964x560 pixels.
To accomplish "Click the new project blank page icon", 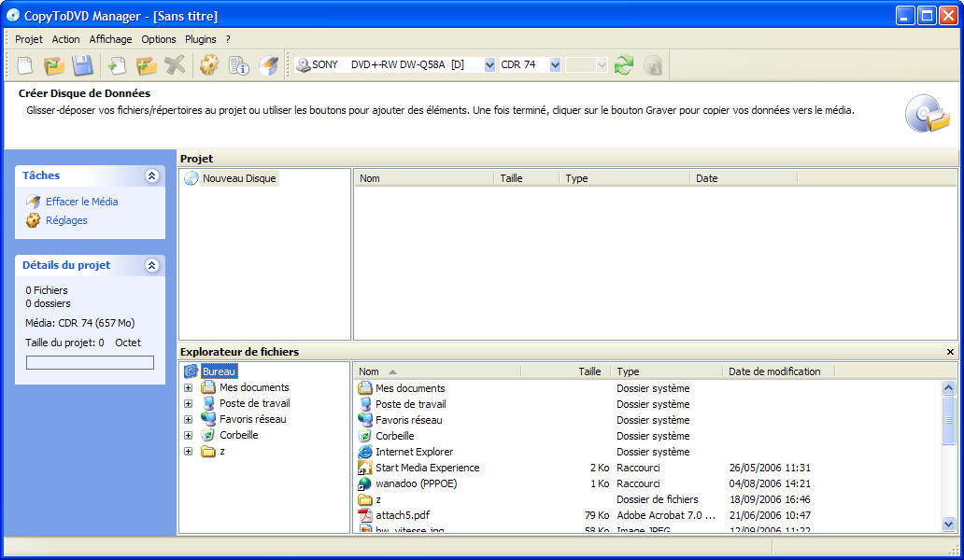I will 25,65.
